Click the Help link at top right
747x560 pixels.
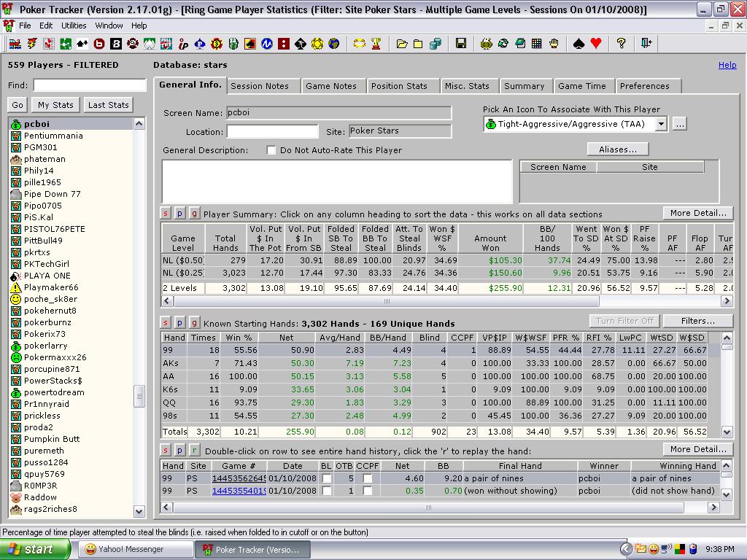pyautogui.click(x=727, y=65)
